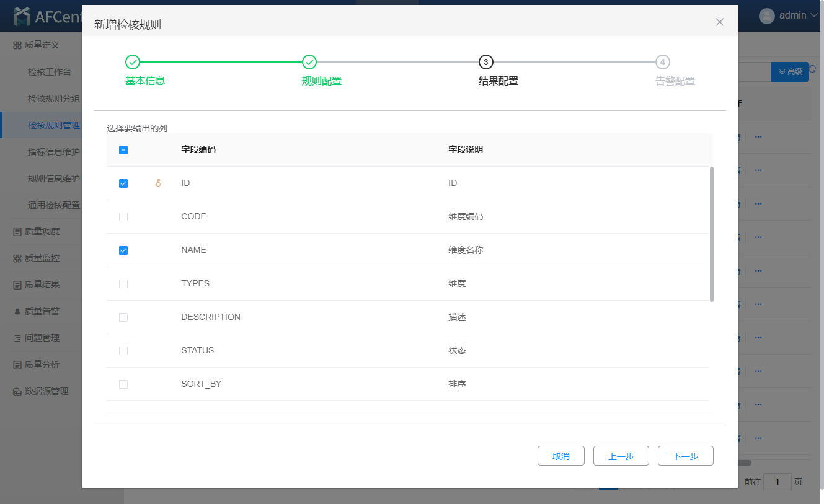Click the 字段编码 column header
This screenshot has width=824, height=504.
pyautogui.click(x=198, y=150)
